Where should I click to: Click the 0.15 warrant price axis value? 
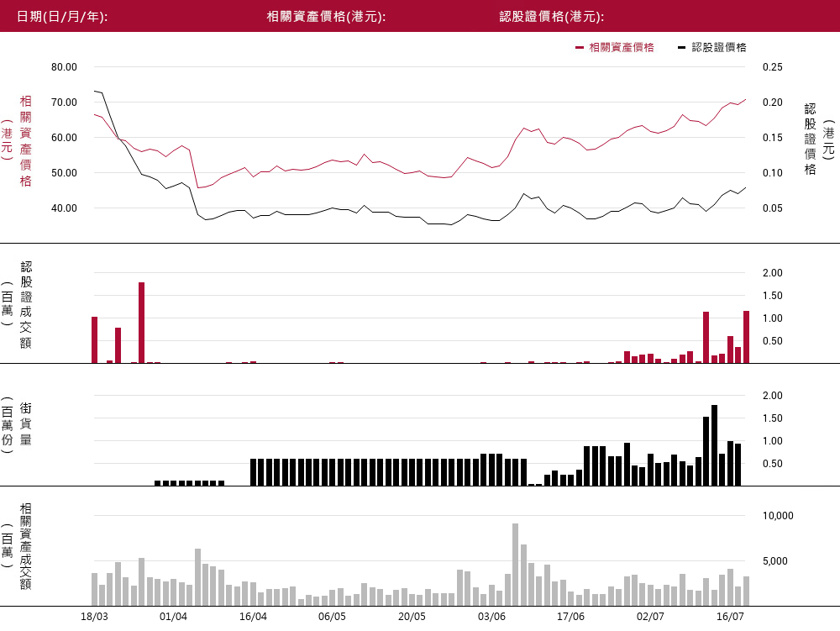pos(773,138)
